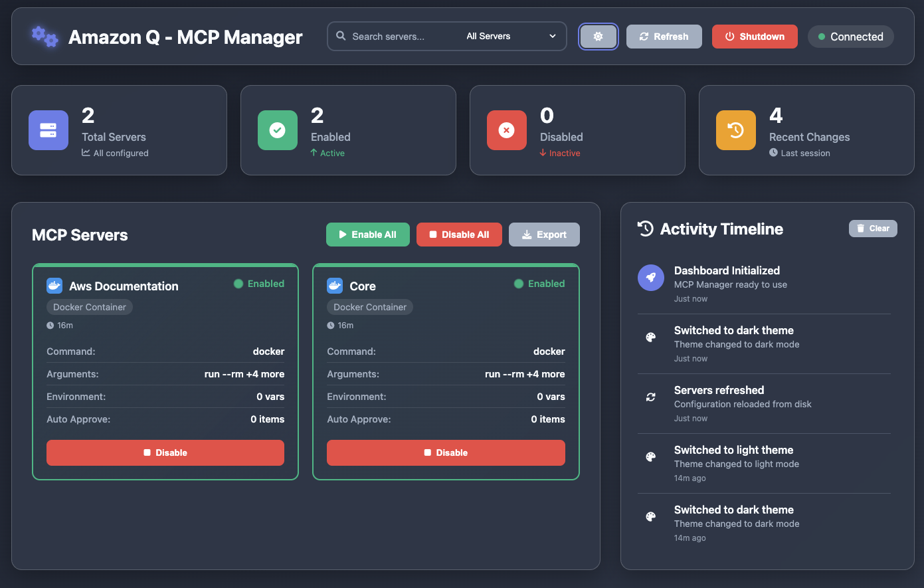Click the search magnifier icon
Image resolution: width=924 pixels, height=588 pixels.
[x=341, y=36]
